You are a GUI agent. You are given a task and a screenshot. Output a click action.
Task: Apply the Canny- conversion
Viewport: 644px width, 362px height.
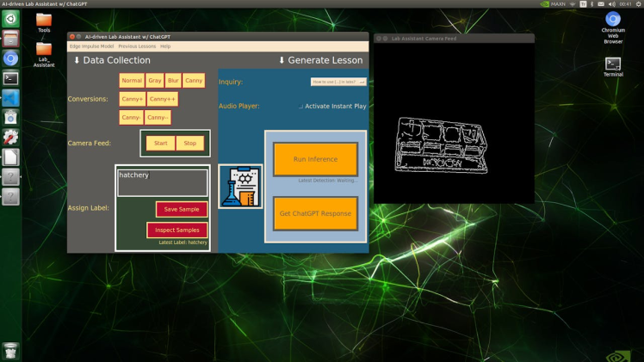point(131,117)
